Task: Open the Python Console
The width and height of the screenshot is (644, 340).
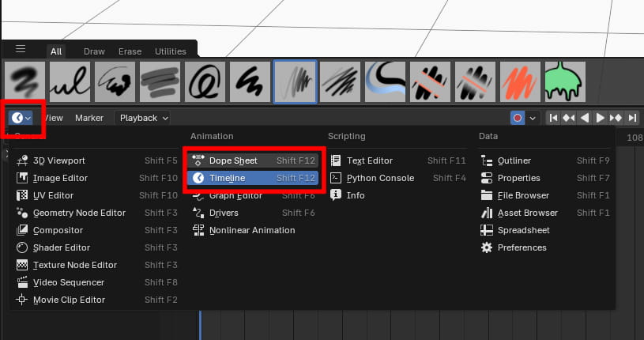Action: pos(379,178)
